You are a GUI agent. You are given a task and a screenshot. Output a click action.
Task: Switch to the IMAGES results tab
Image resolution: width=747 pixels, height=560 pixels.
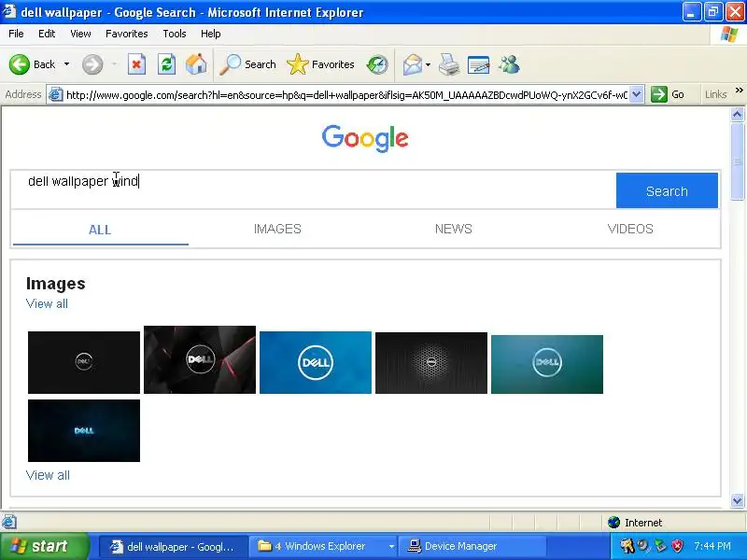277,229
